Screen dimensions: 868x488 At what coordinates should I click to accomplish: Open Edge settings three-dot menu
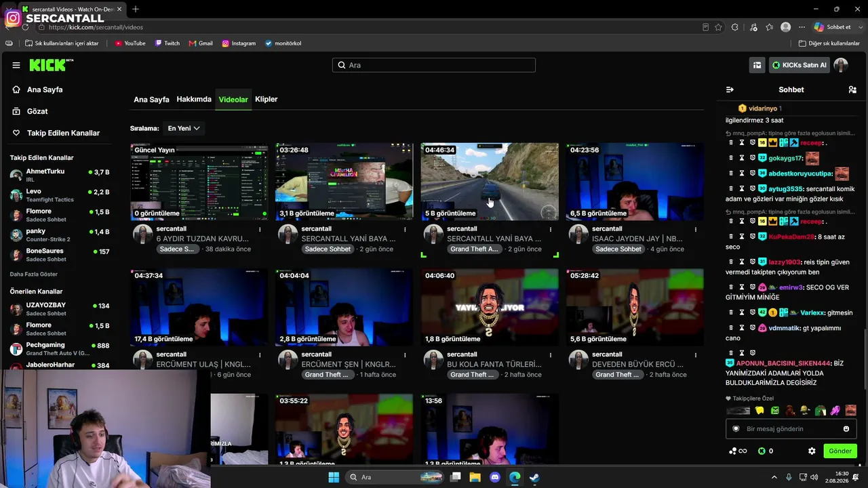click(802, 27)
